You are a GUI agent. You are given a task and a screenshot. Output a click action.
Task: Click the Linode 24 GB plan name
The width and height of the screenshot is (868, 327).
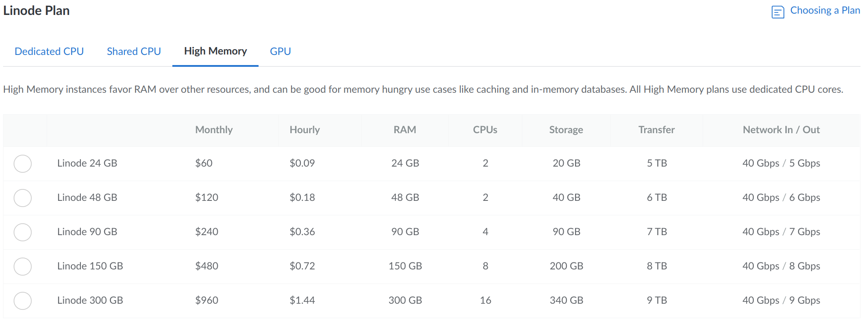(87, 163)
